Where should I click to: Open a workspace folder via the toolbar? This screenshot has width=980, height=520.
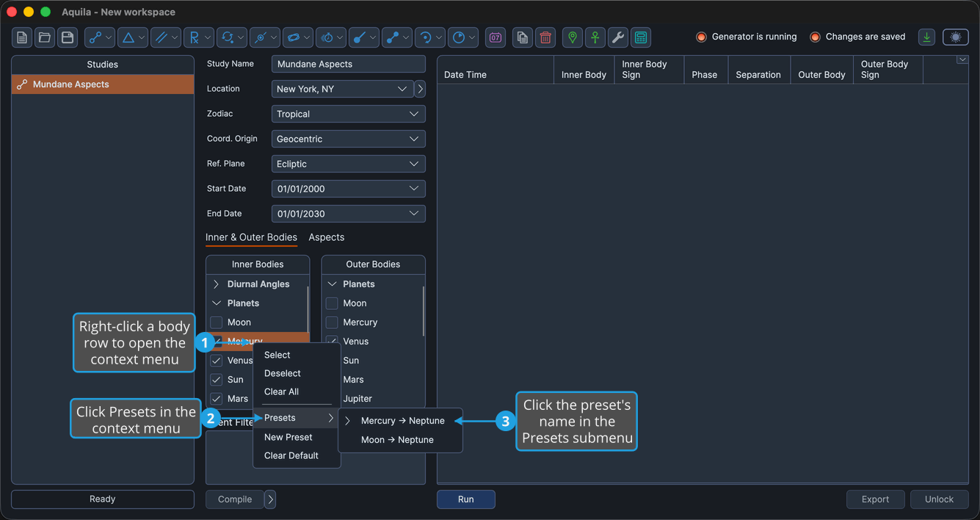pos(45,37)
